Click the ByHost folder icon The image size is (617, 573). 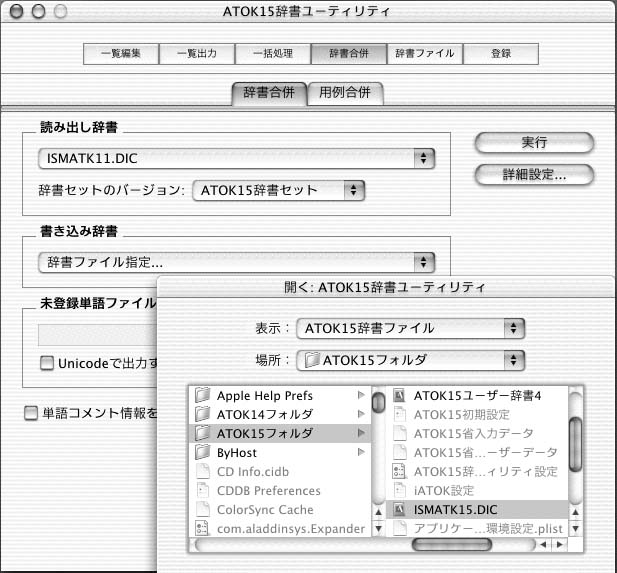coord(203,452)
